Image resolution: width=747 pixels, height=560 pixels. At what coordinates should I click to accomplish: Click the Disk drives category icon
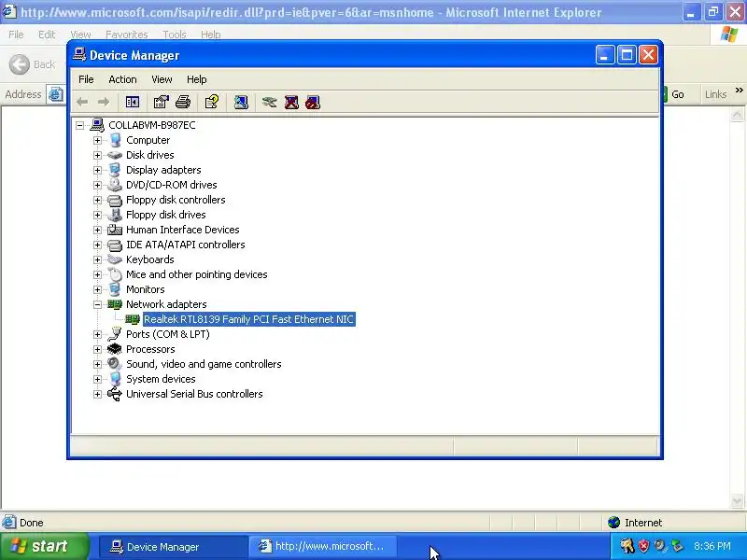(x=114, y=155)
